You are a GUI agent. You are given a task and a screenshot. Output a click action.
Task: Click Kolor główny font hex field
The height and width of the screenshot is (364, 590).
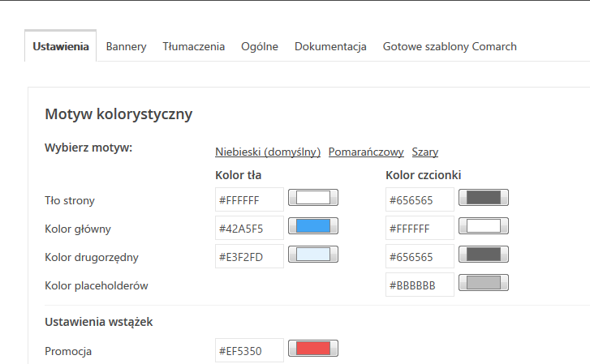420,228
